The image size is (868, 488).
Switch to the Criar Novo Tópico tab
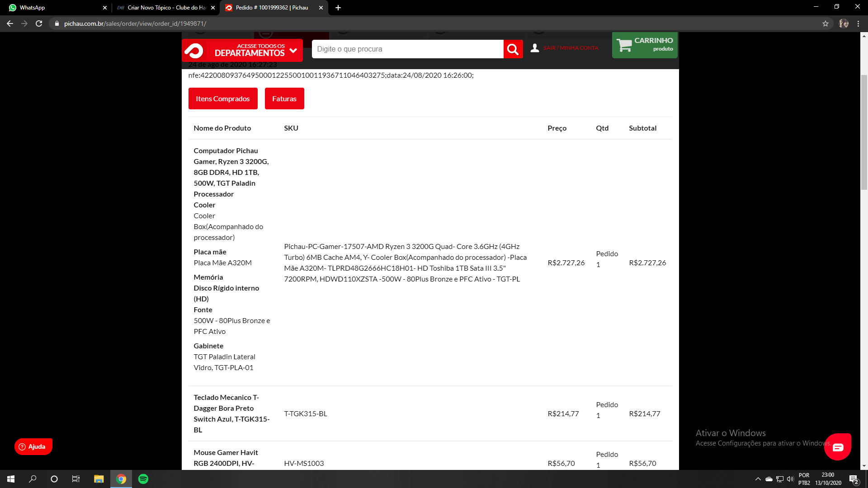pyautogui.click(x=165, y=8)
